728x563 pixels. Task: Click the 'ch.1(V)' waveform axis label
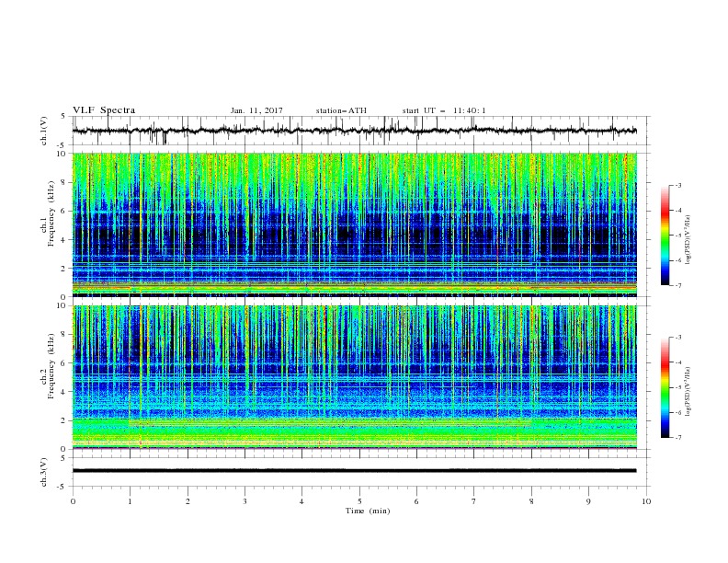(x=44, y=131)
